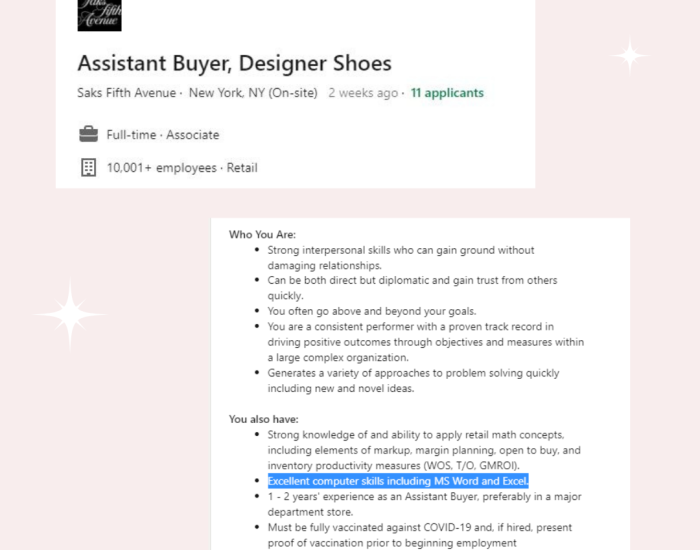This screenshot has width=700, height=550.
Task: Click the Full-time · Associate text
Action: click(163, 135)
